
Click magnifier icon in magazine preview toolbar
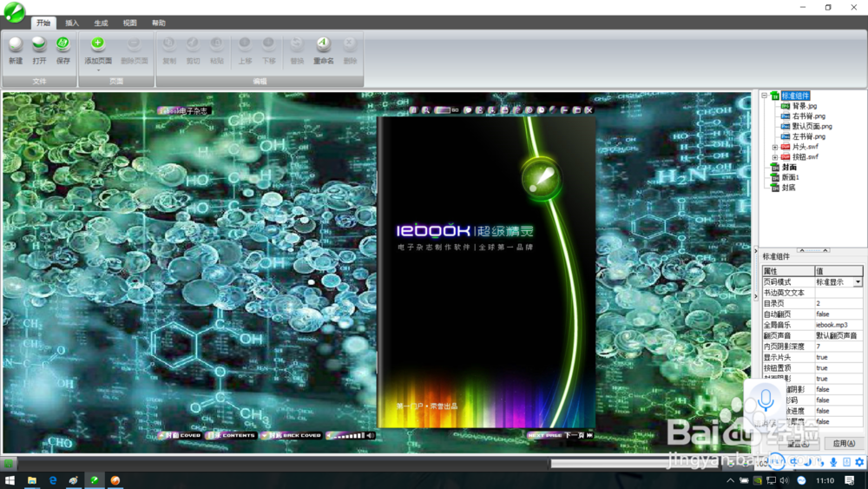pos(425,110)
